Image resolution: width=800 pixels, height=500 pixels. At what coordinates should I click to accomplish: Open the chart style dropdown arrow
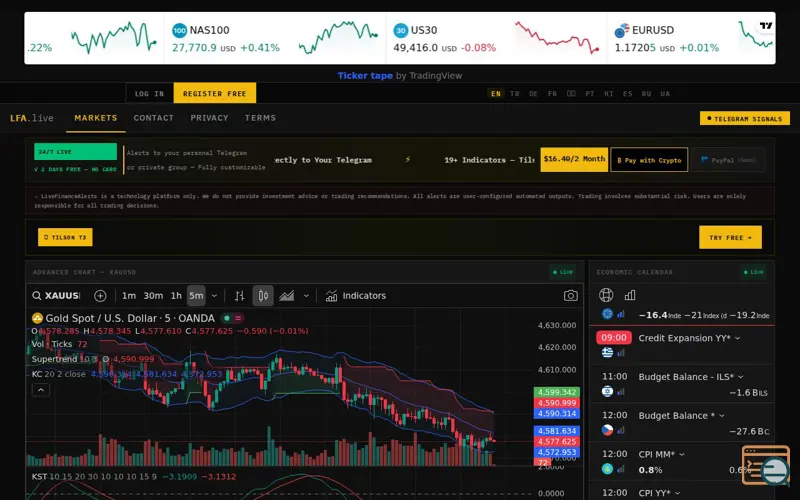pyautogui.click(x=306, y=295)
